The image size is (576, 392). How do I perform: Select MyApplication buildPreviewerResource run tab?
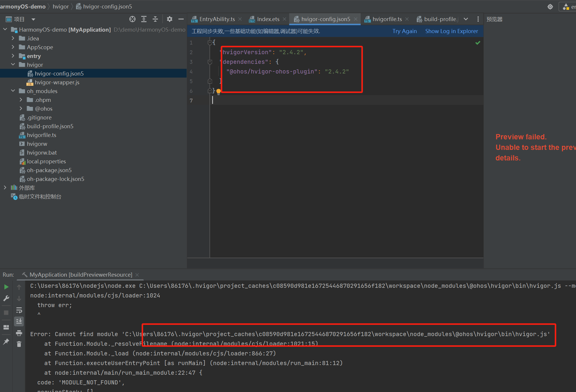pyautogui.click(x=81, y=275)
